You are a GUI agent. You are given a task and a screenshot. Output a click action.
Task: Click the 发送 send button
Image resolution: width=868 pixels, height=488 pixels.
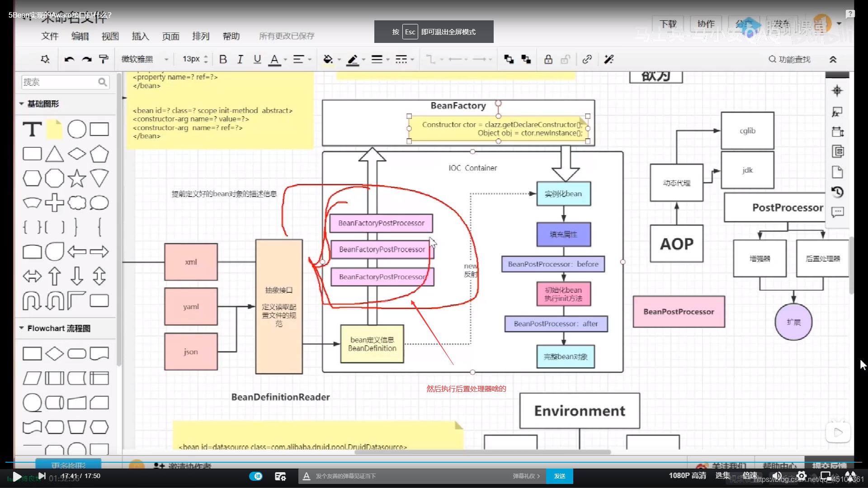[560, 476]
